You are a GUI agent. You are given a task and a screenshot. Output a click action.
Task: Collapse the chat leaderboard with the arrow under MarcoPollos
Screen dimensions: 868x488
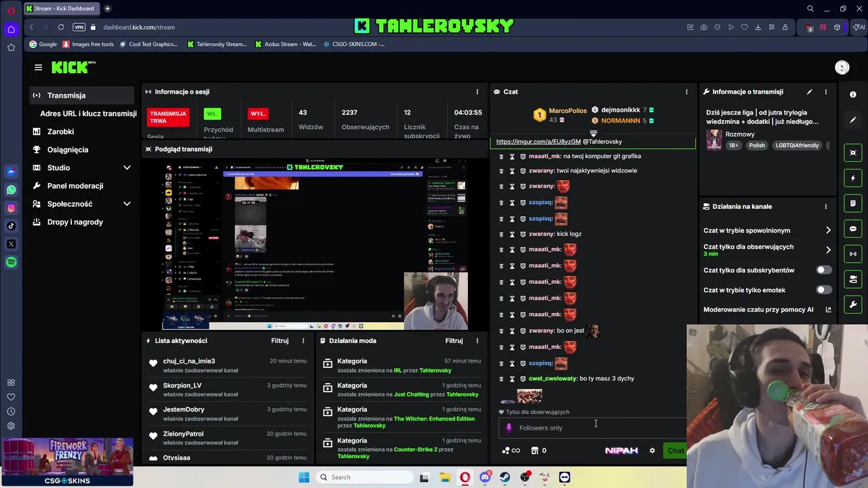[x=593, y=134]
